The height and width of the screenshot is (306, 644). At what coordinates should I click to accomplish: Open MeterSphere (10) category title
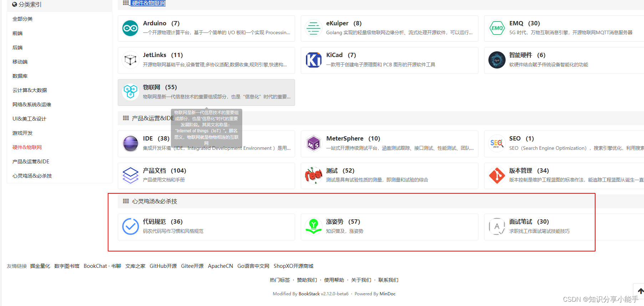tap(353, 138)
